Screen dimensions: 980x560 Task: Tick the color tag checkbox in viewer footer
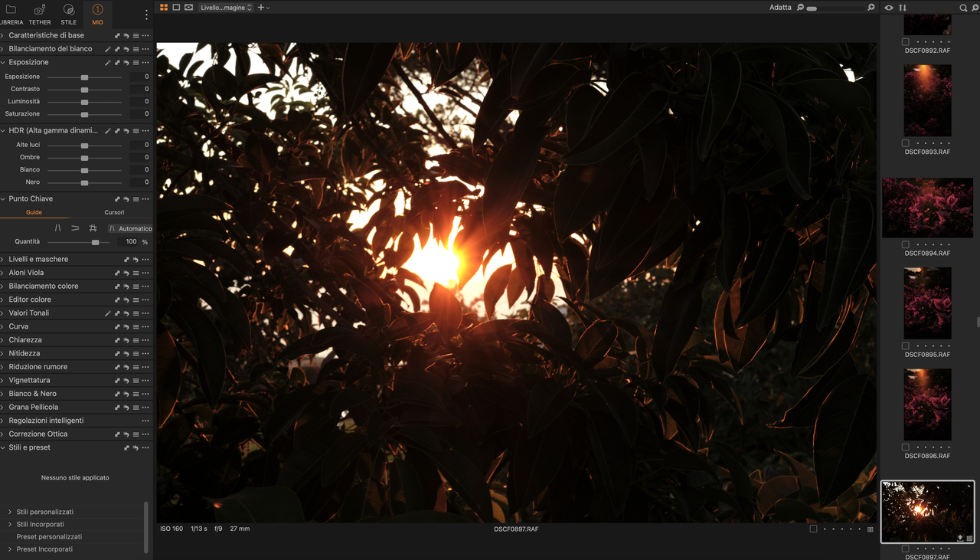pos(813,529)
